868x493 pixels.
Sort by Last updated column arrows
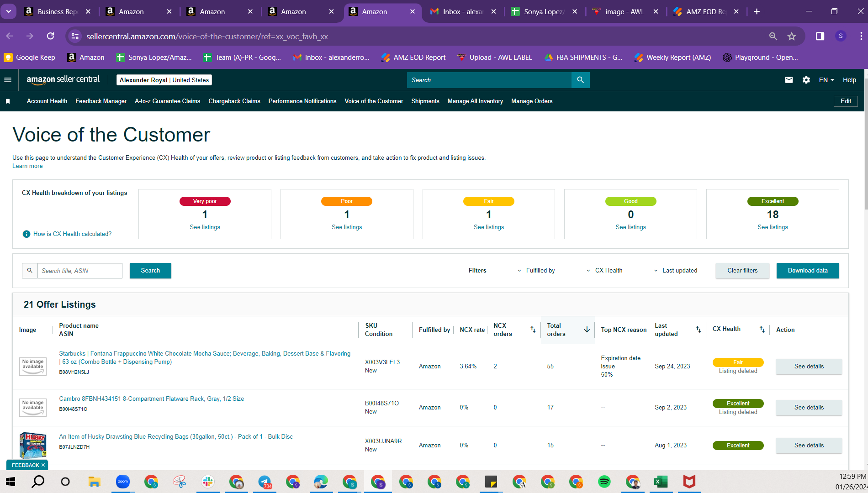699,330
